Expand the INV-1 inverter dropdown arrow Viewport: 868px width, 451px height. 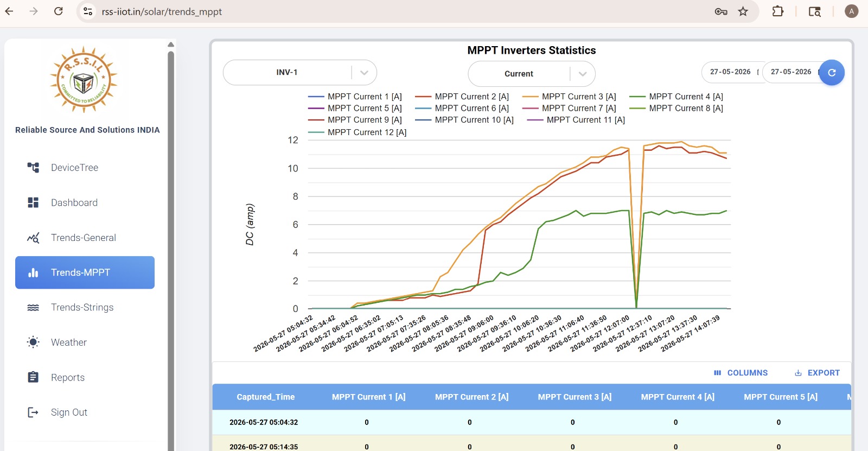365,73
